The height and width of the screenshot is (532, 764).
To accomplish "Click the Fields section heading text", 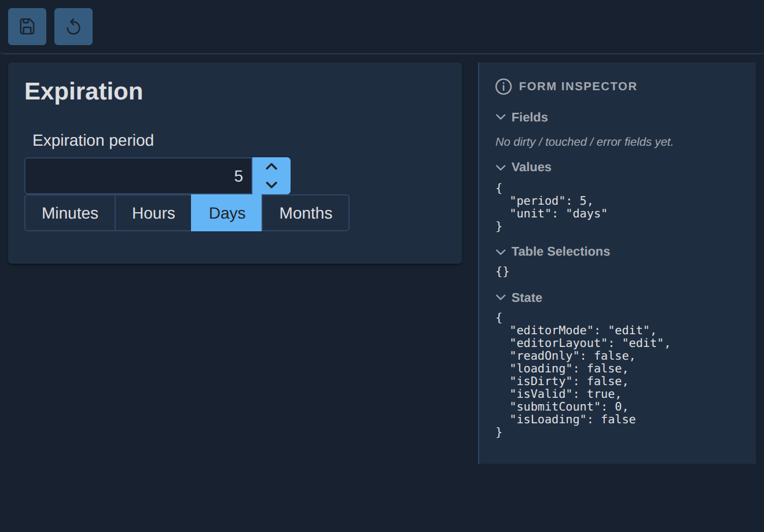I will 530,117.
